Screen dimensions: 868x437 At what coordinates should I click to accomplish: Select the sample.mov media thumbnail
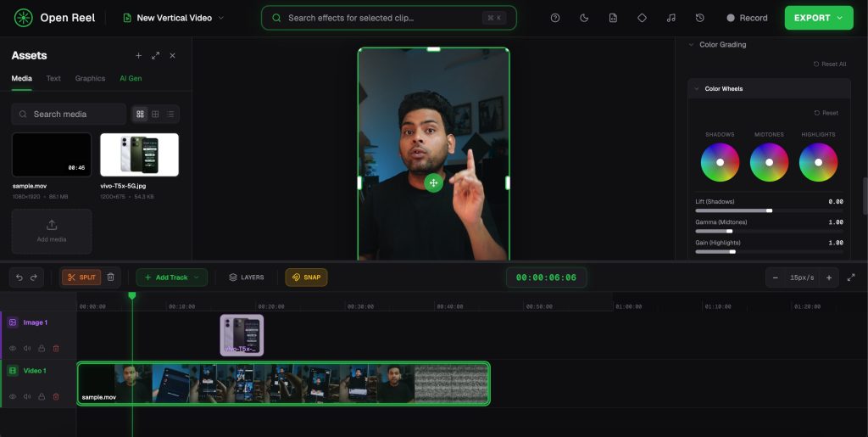tap(52, 154)
